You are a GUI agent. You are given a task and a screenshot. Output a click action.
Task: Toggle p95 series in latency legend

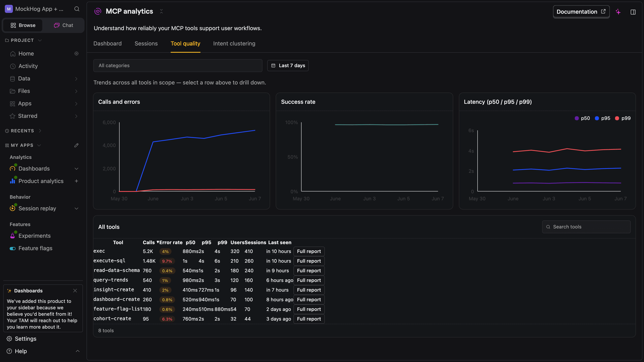pyautogui.click(x=603, y=118)
